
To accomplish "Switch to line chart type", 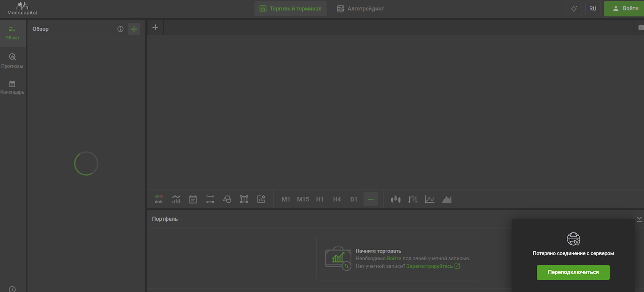I will pyautogui.click(x=429, y=199).
